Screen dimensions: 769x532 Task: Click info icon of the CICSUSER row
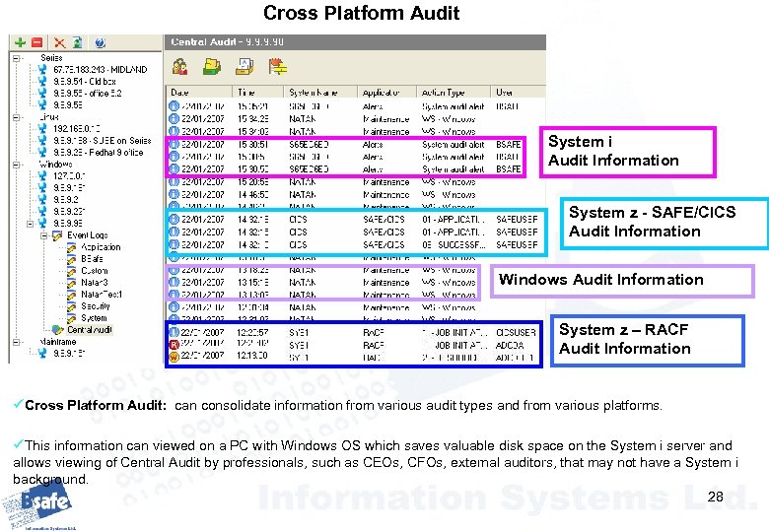[x=174, y=332]
